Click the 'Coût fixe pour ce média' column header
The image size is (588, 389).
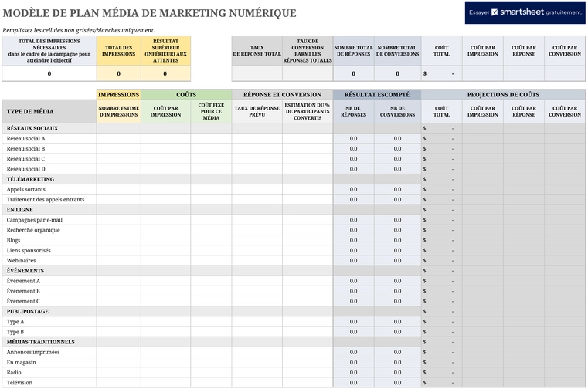211,111
